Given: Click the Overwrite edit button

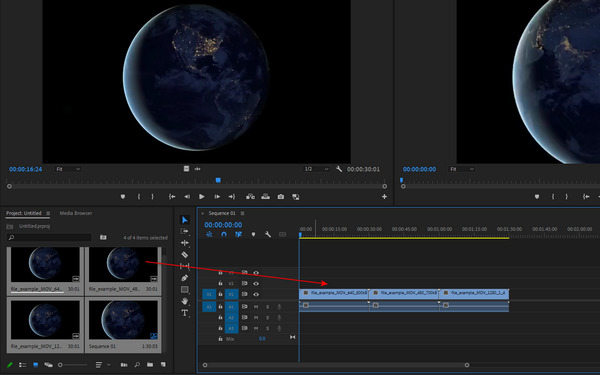Looking at the screenshot, I should coord(266,197).
